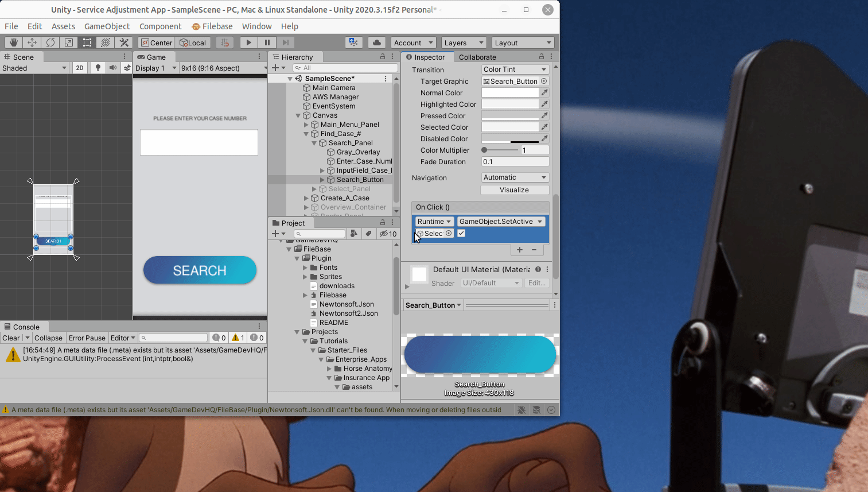Open the Filebase menu
Image resolution: width=868 pixels, height=492 pixels.
click(212, 26)
